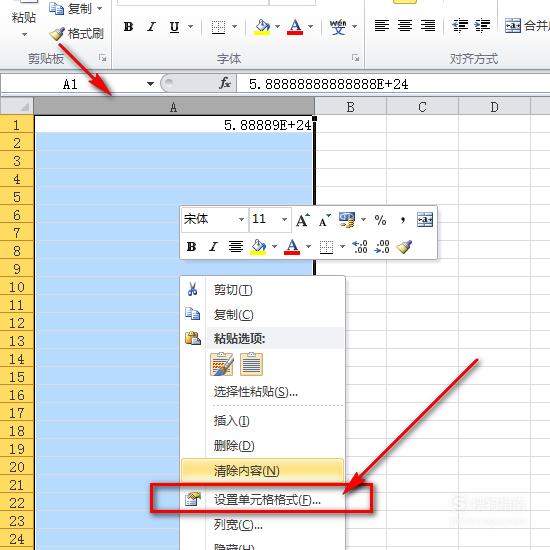
Task: Open the copy dropdown arrow next to 复制
Action: [x=100, y=8]
